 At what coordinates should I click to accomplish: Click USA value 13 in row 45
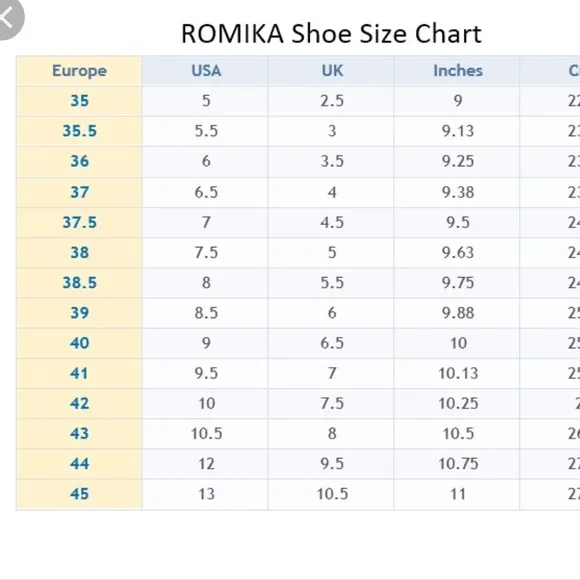coord(206,494)
